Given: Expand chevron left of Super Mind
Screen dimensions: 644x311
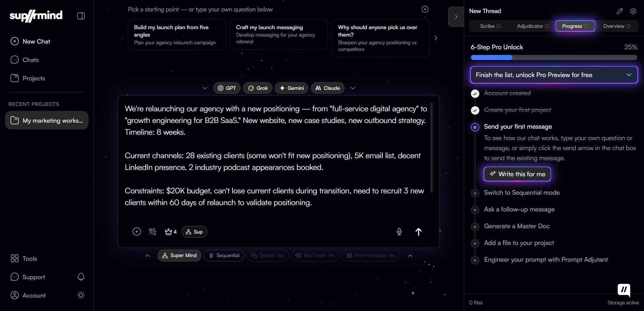Looking at the screenshot, I should coord(148,256).
